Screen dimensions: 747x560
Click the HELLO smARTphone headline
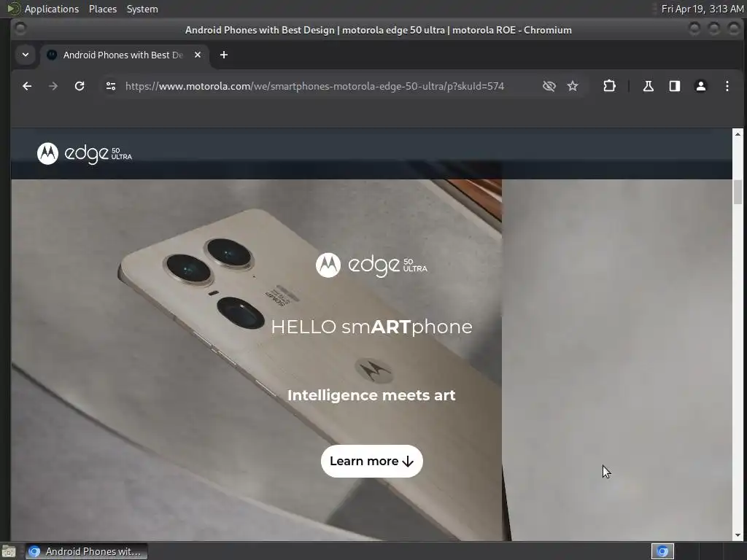pos(371,327)
